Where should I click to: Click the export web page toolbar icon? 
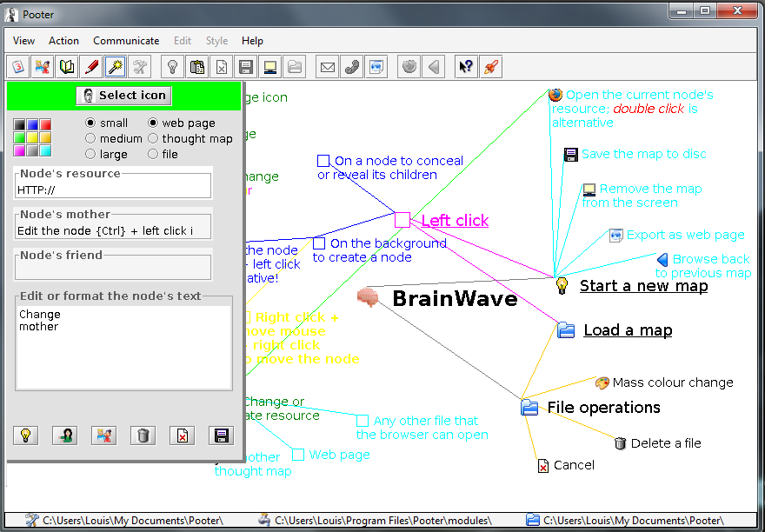pos(376,67)
